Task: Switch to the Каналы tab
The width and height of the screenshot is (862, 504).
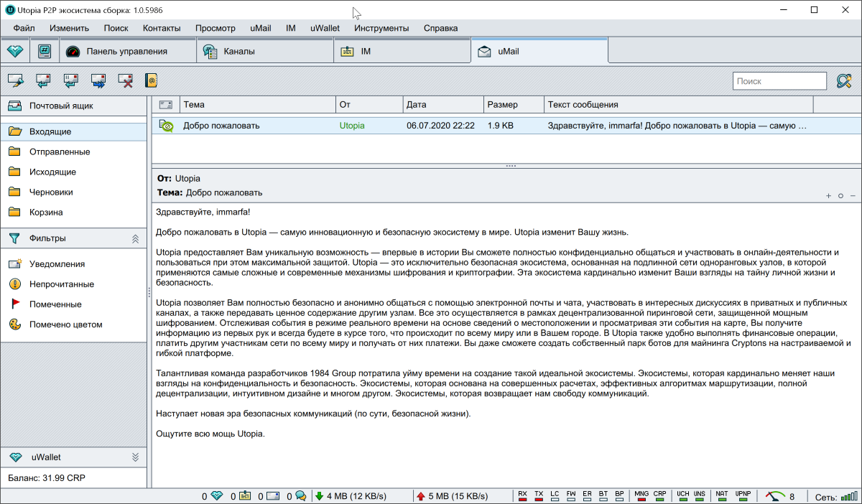Action: (265, 51)
